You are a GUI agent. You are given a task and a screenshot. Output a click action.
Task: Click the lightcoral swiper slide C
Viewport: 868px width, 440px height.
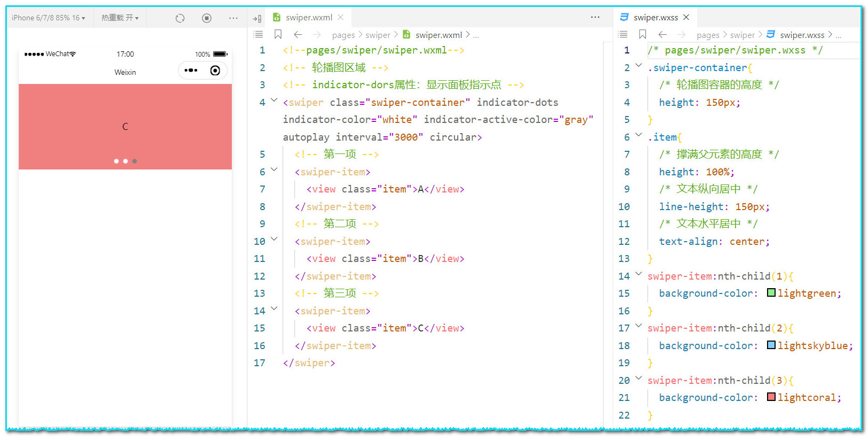125,127
